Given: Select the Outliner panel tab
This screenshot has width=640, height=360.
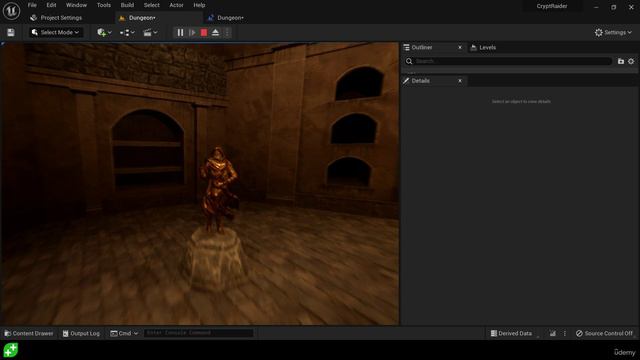Looking at the screenshot, I should tap(422, 47).
